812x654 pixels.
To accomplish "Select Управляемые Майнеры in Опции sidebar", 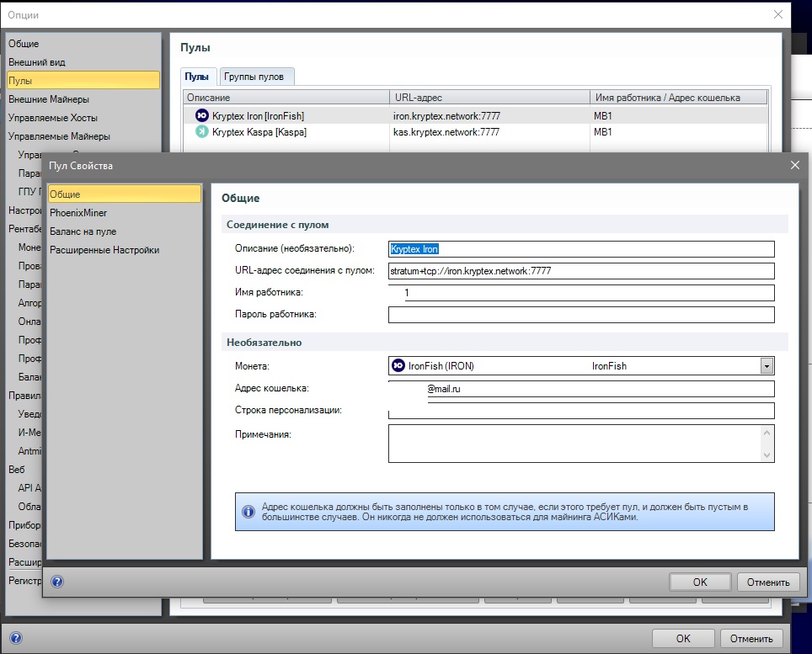I will (x=59, y=136).
